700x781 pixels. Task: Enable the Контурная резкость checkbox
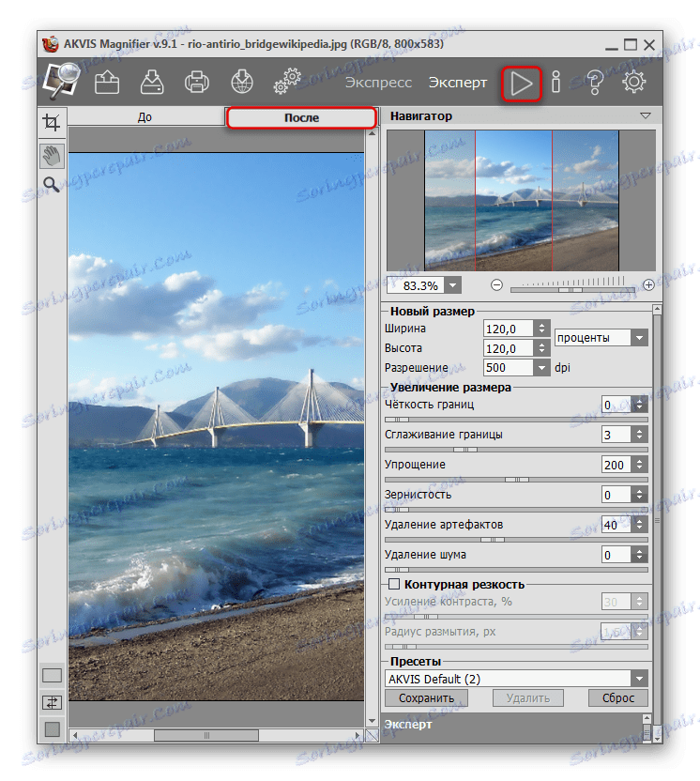click(x=394, y=584)
